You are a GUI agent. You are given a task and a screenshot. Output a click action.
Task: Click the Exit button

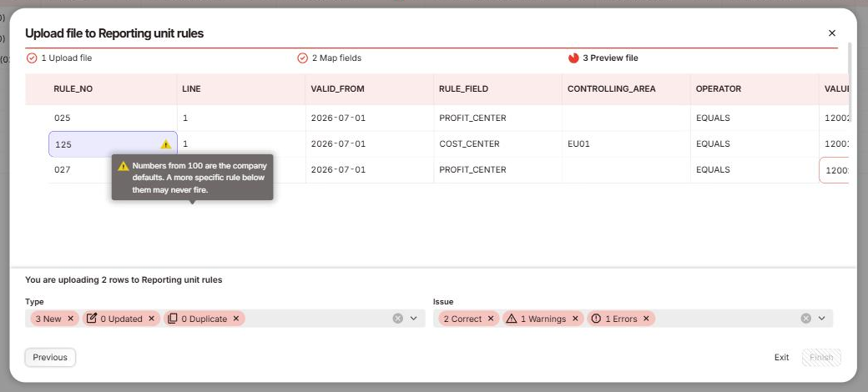782,357
